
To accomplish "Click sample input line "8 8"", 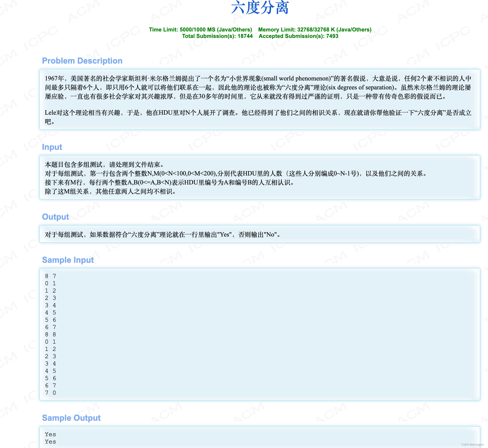I will (x=50, y=335).
